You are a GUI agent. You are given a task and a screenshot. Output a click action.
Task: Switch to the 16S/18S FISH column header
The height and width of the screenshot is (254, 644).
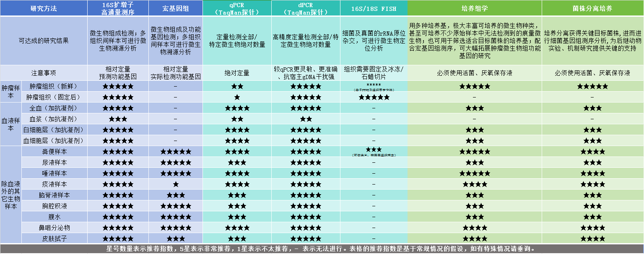click(372, 8)
